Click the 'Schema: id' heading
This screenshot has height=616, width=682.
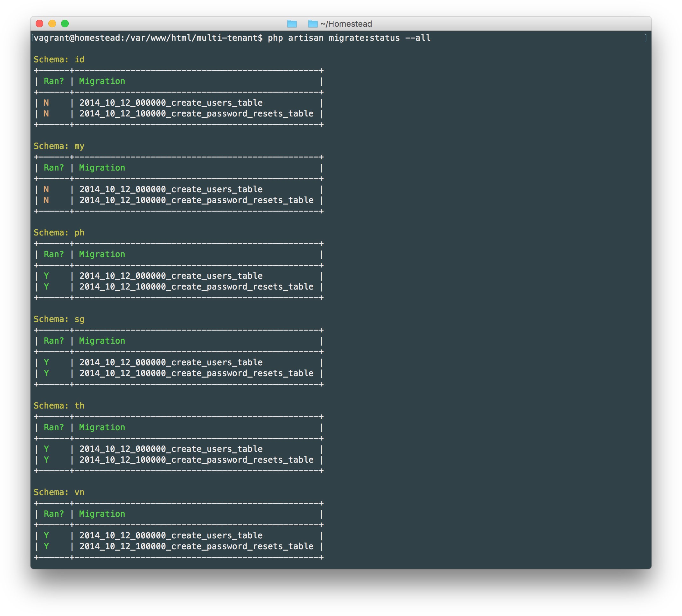coord(59,59)
